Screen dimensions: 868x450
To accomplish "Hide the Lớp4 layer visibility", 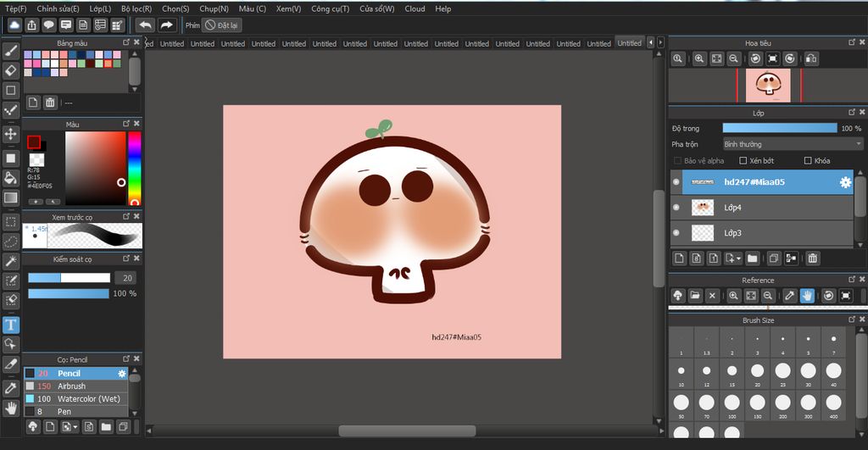I will (676, 208).
